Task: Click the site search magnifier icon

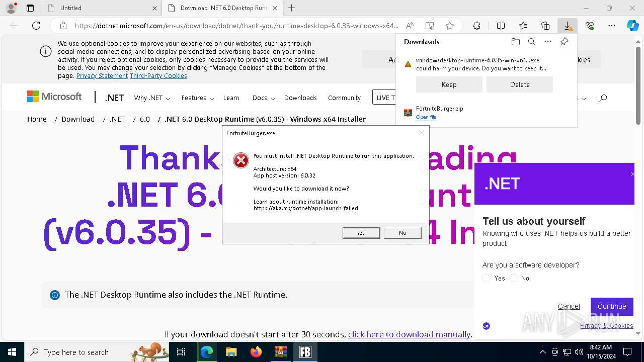Action: point(603,98)
